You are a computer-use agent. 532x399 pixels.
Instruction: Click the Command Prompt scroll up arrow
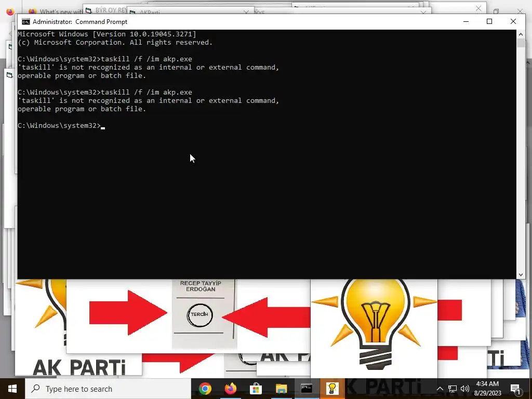(521, 34)
